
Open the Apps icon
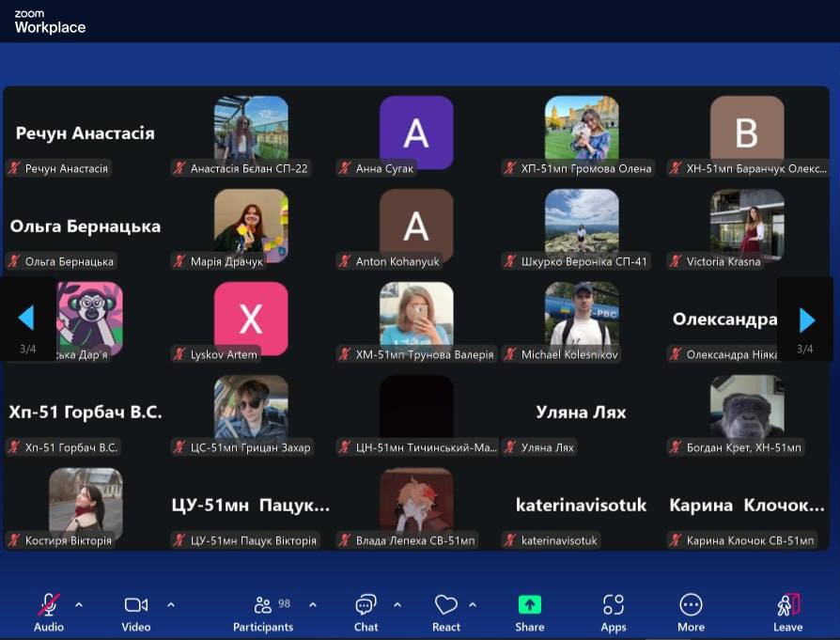point(614,605)
